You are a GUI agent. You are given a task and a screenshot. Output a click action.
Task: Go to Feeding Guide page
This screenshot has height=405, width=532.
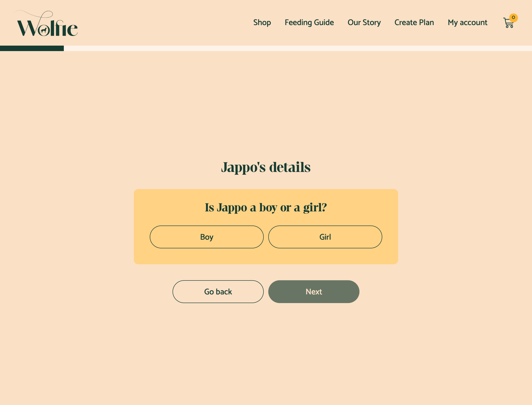(309, 22)
